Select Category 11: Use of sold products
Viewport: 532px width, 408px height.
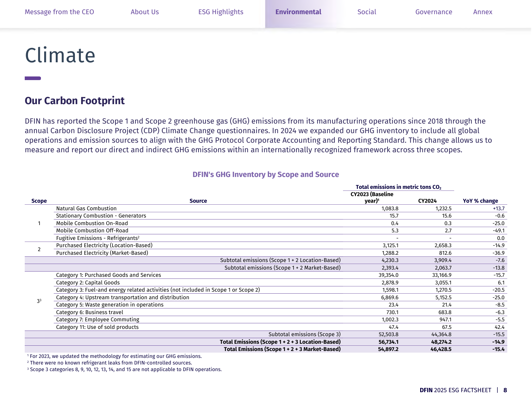point(97,327)
